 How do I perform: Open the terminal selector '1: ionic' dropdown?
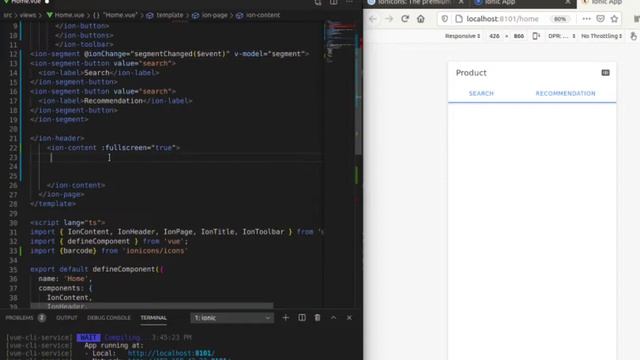click(x=232, y=318)
